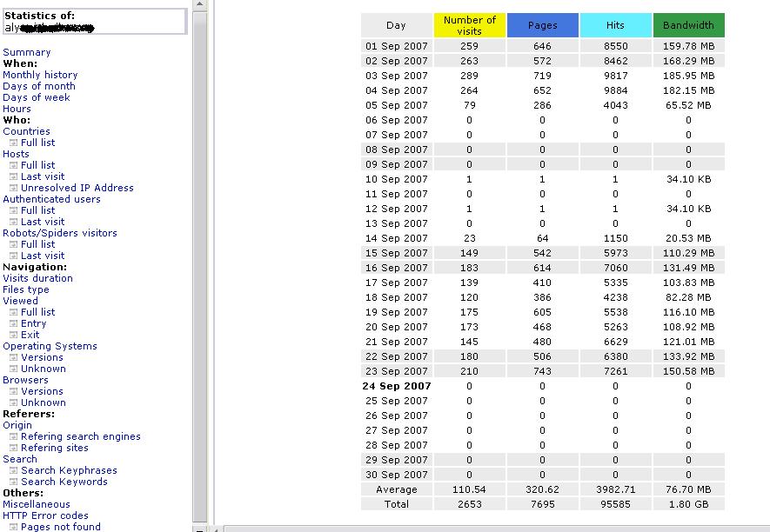The height and width of the screenshot is (532, 770).
Task: Click the icon beside Robots/Spiders Full list
Action: click(14, 244)
